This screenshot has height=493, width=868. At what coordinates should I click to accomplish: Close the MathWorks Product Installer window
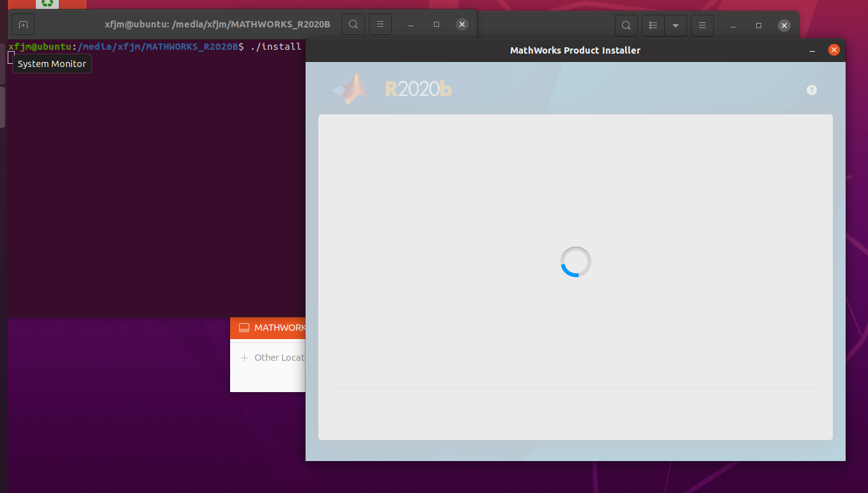click(833, 50)
